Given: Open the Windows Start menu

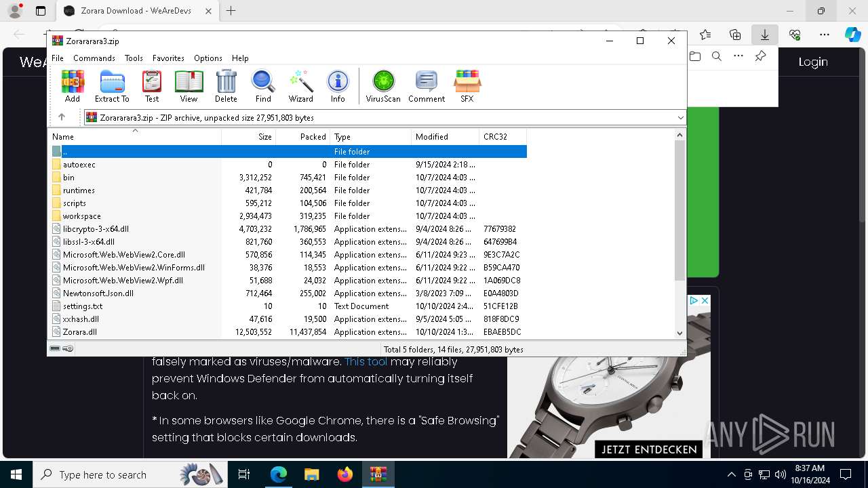Looking at the screenshot, I should coord(16,474).
